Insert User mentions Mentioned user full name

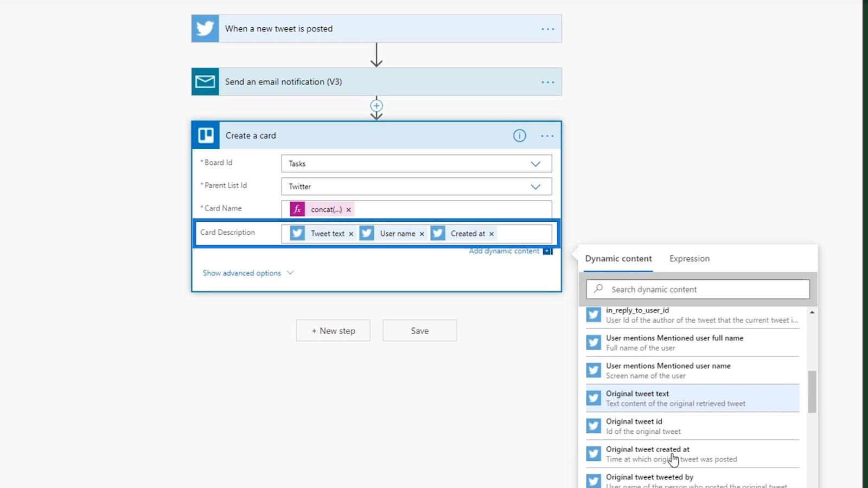tap(692, 343)
